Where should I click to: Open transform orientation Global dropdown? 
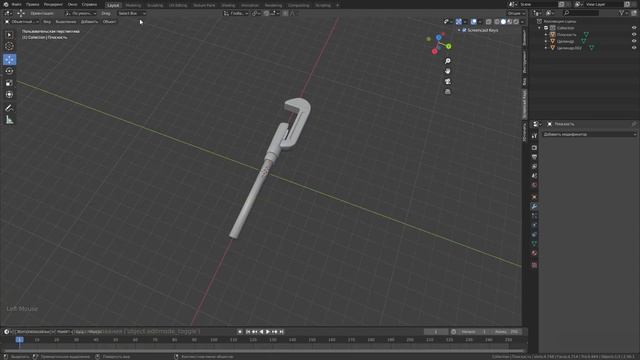coord(236,13)
